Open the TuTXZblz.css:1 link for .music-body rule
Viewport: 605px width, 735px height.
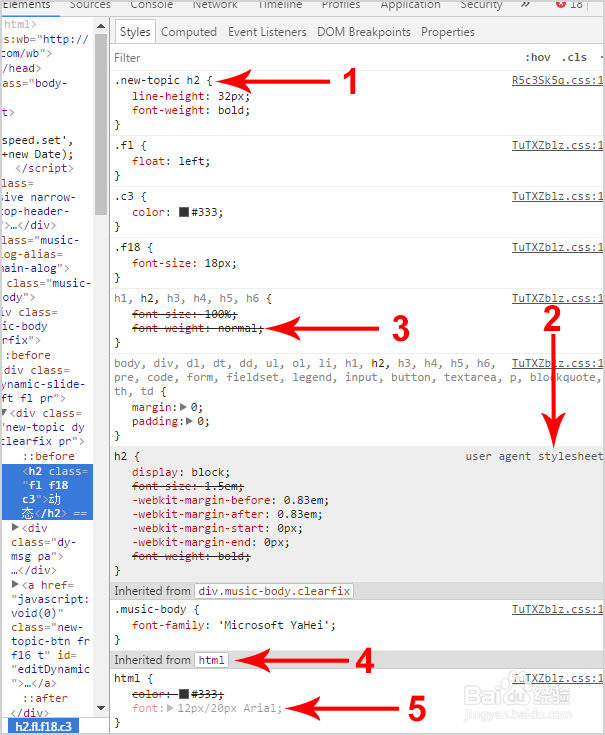click(x=557, y=609)
